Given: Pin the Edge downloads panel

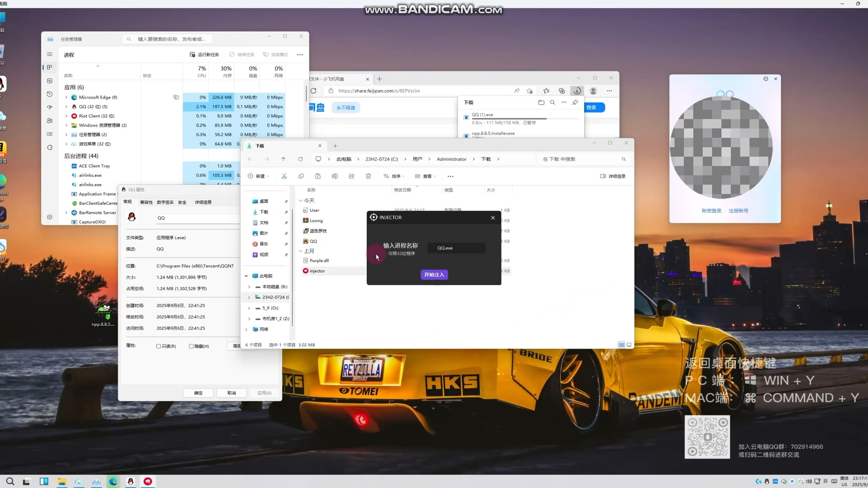Looking at the screenshot, I should point(575,102).
